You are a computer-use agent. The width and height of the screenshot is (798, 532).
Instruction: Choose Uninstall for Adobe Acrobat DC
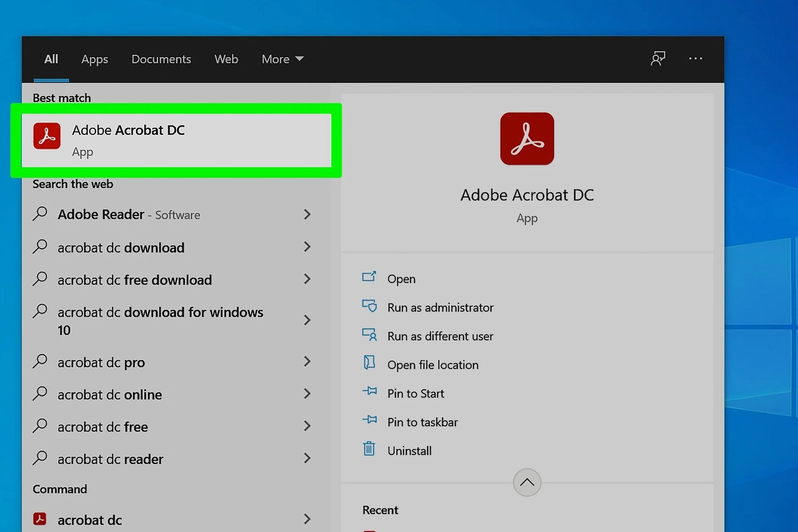click(409, 451)
